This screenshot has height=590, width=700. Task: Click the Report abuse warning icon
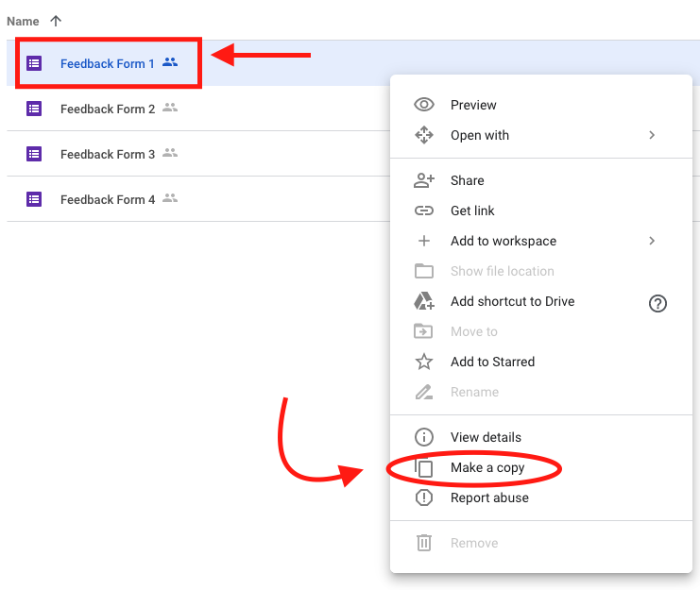424,497
